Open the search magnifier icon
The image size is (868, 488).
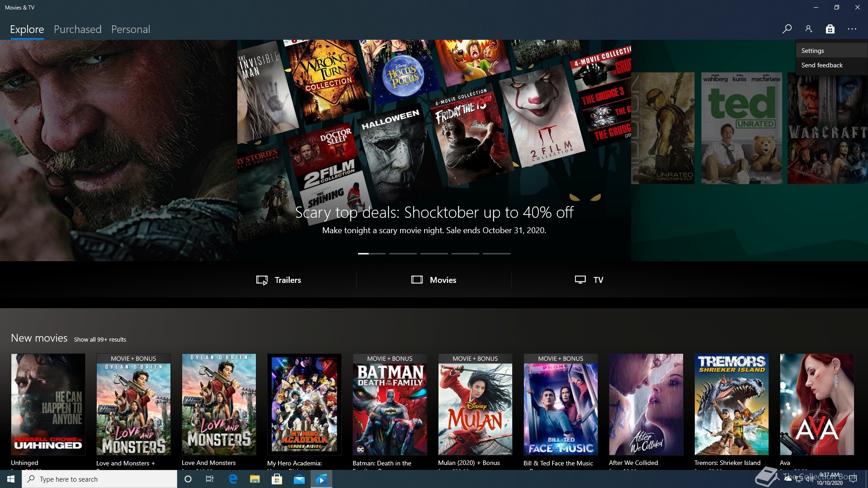pos(787,29)
